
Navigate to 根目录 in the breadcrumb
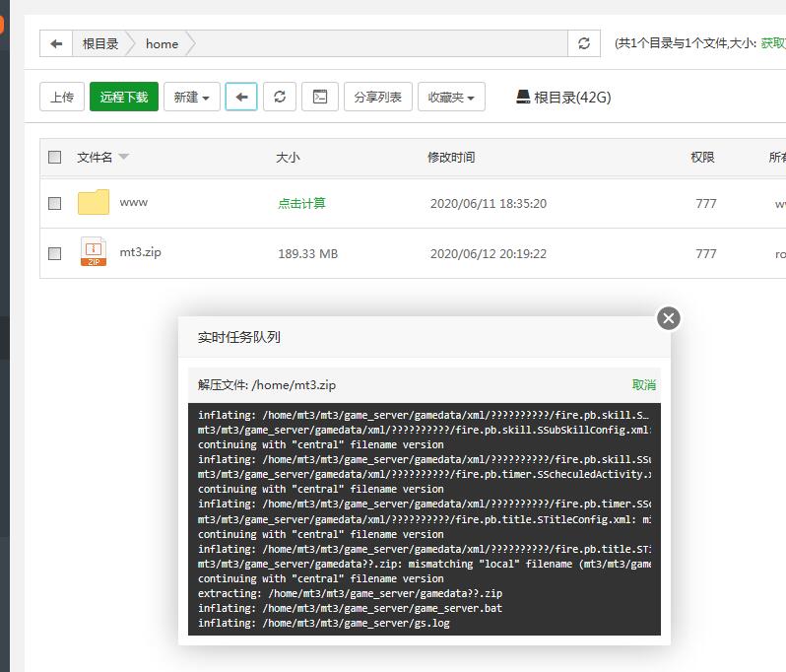tap(100, 43)
